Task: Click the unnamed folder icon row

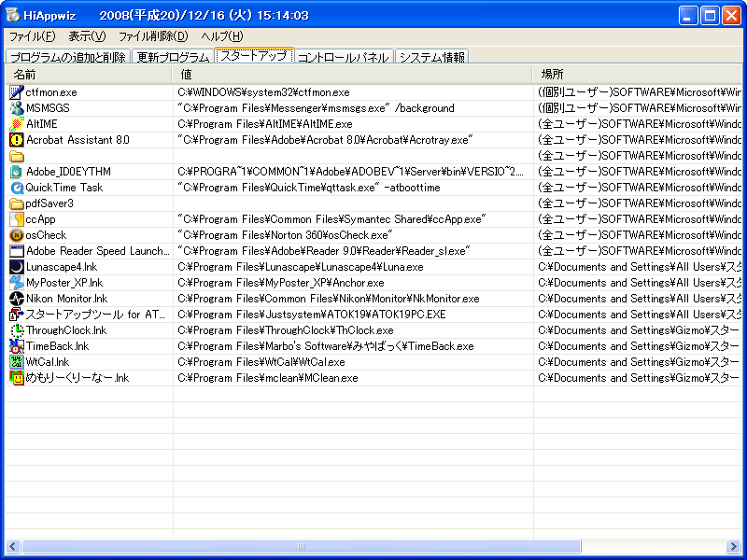Action: click(x=17, y=156)
